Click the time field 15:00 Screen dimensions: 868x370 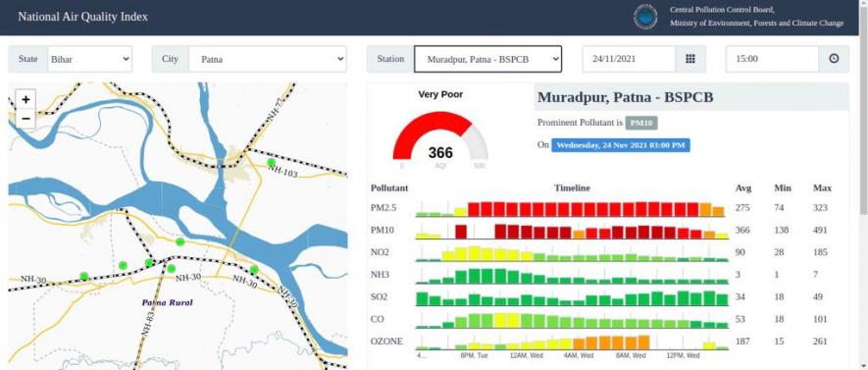(772, 59)
